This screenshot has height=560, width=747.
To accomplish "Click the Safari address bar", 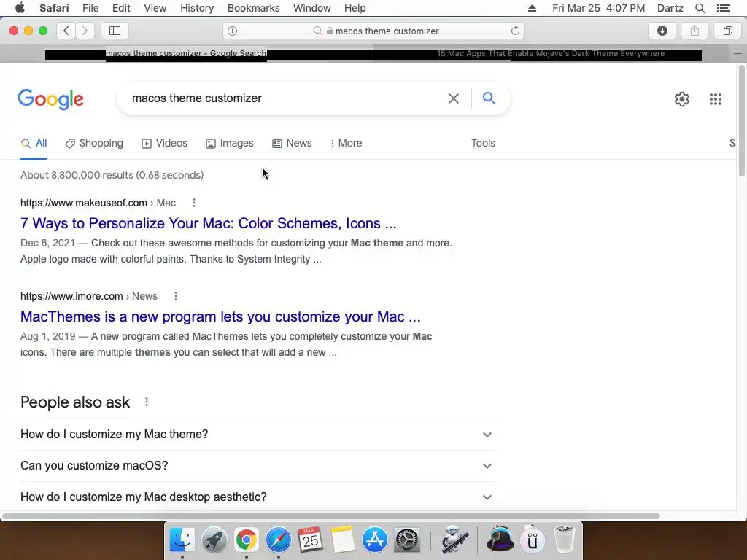I will pos(373,31).
